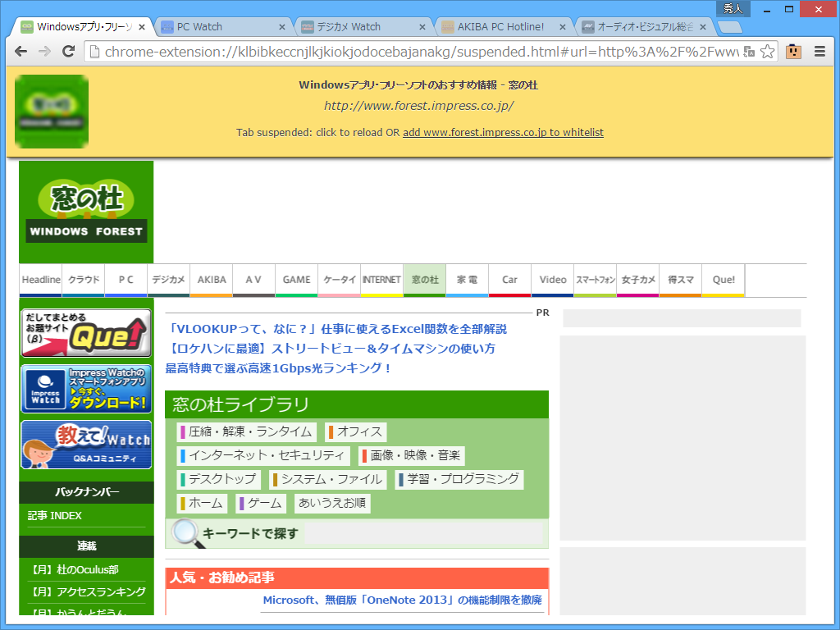
Task: Click the orange extension icon beside the address bar
Action: pos(793,50)
